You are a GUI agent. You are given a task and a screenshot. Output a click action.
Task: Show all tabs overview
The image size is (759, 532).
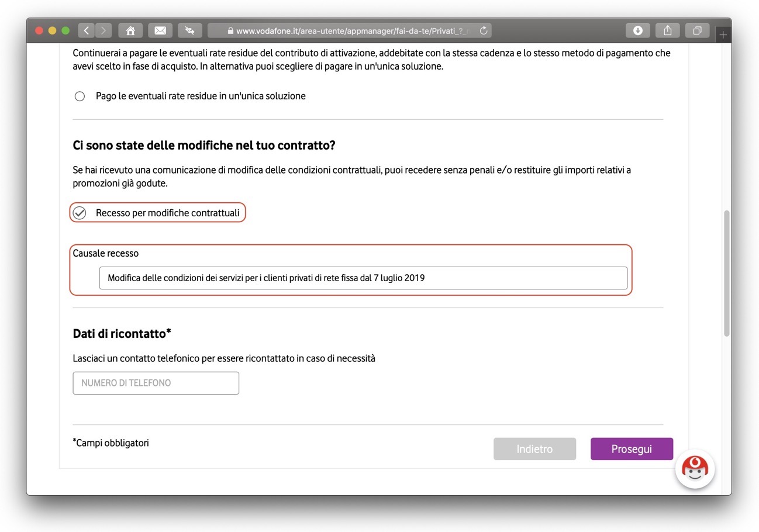pos(697,30)
